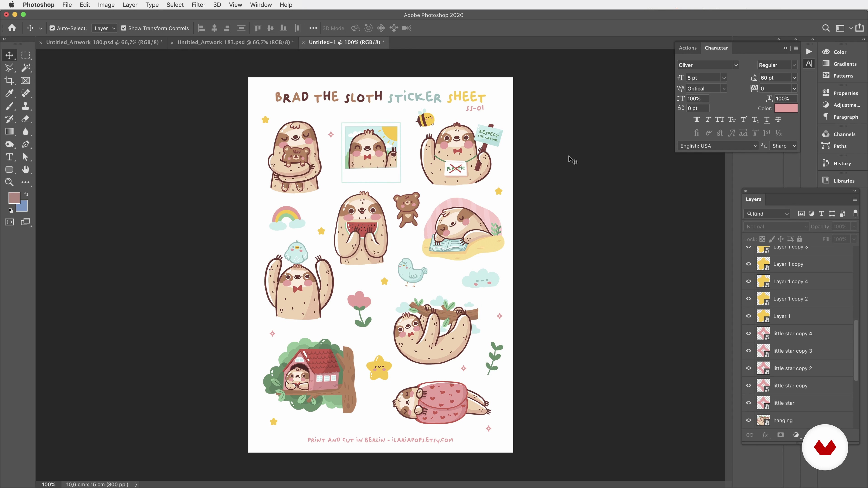Add a layer mask icon

click(x=780, y=435)
